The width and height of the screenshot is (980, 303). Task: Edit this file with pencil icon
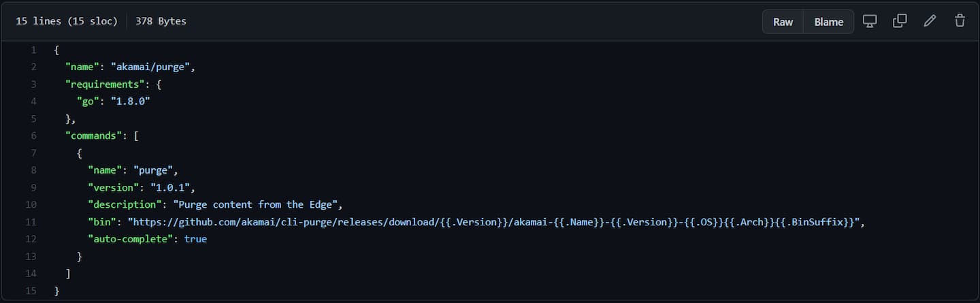click(930, 21)
